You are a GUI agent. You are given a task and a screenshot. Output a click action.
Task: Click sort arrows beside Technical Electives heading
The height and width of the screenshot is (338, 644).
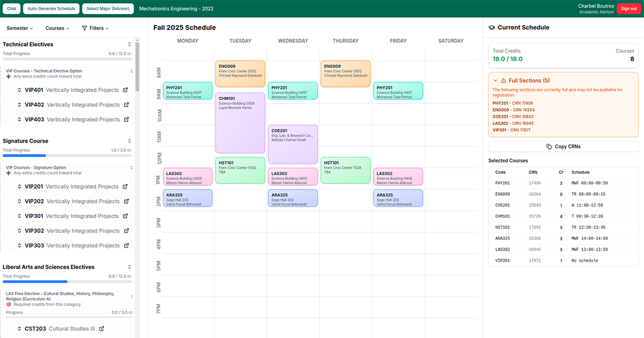coord(129,44)
